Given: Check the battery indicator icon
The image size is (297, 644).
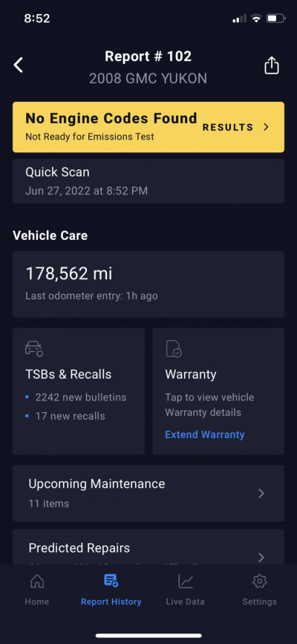Looking at the screenshot, I should point(275,19).
